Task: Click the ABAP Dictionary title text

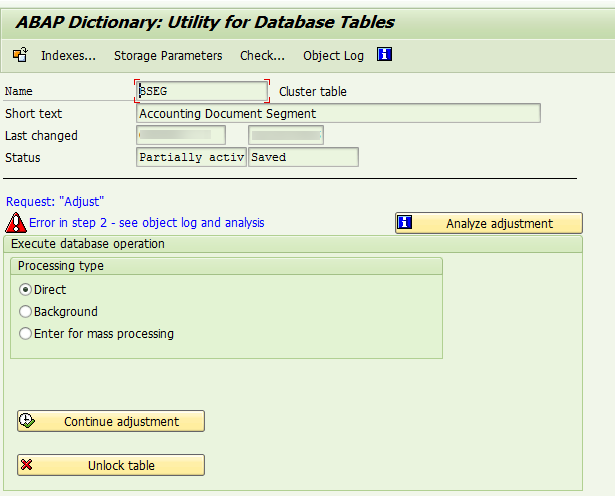Action: [205, 22]
